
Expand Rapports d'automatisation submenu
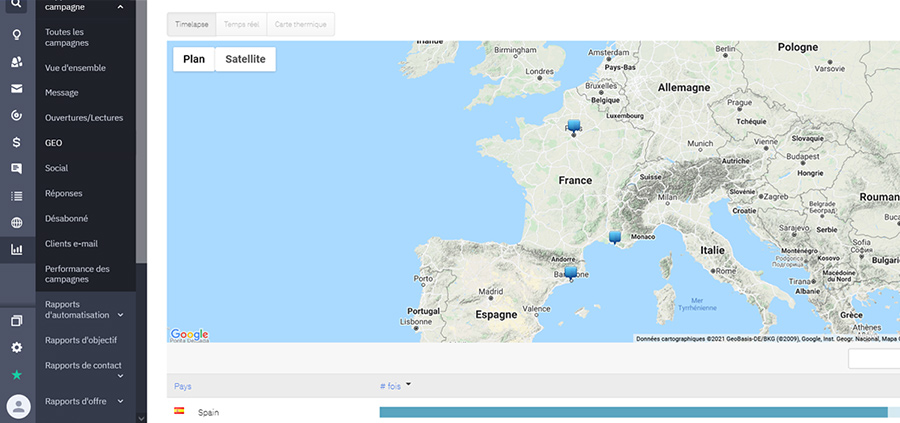[x=121, y=315]
